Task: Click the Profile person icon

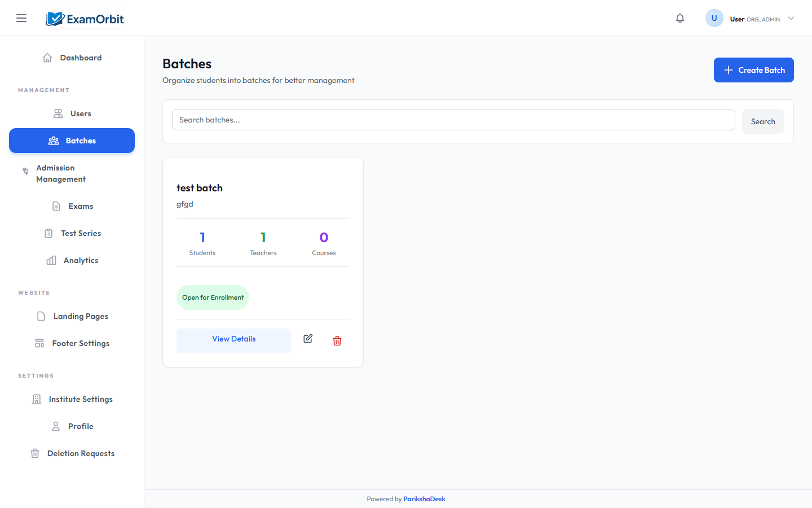Action: (56, 426)
